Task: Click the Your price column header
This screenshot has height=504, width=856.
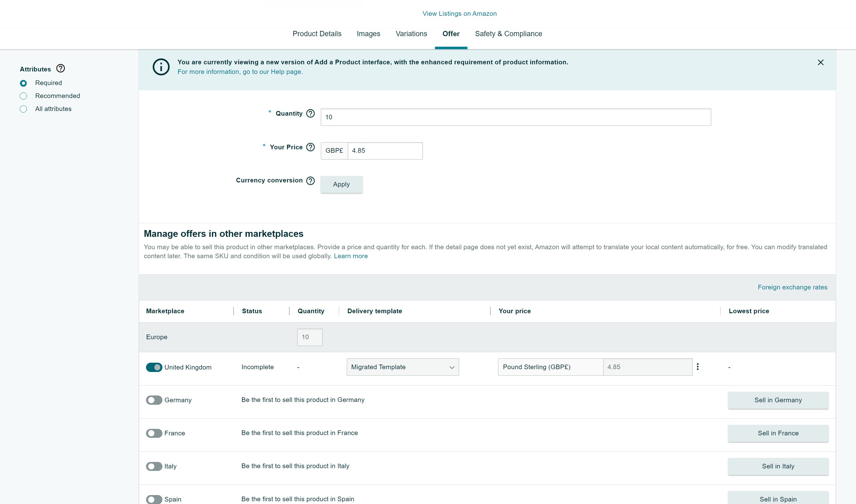Action: [514, 311]
